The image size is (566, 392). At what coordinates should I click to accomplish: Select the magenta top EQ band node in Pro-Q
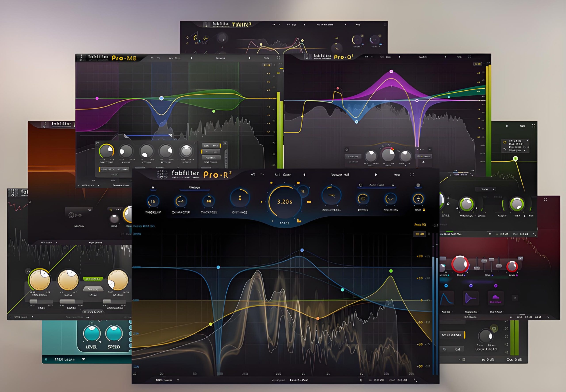click(391, 71)
